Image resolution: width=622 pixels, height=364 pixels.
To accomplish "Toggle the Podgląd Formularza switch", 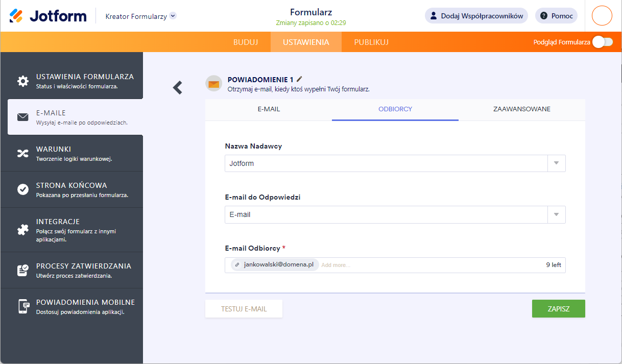I will 603,42.
